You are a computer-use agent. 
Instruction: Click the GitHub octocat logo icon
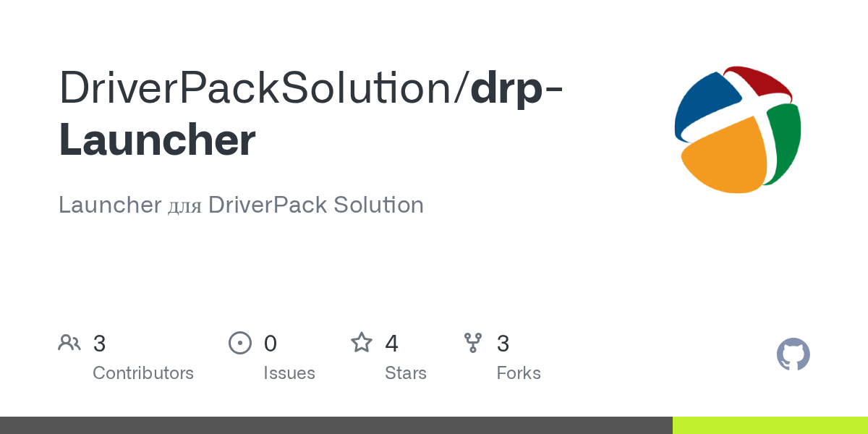(793, 354)
